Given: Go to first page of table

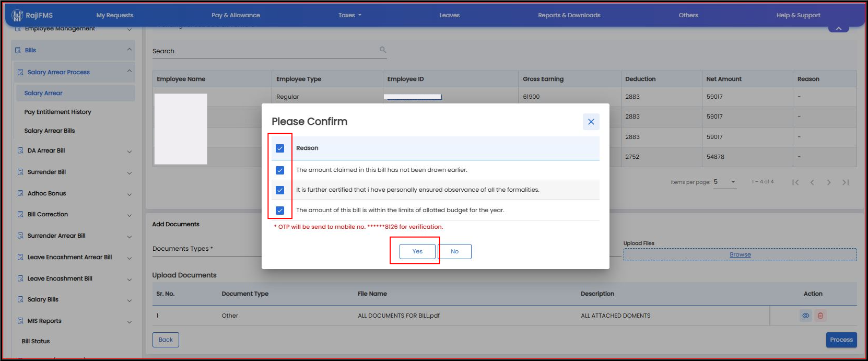Looking at the screenshot, I should tap(795, 182).
